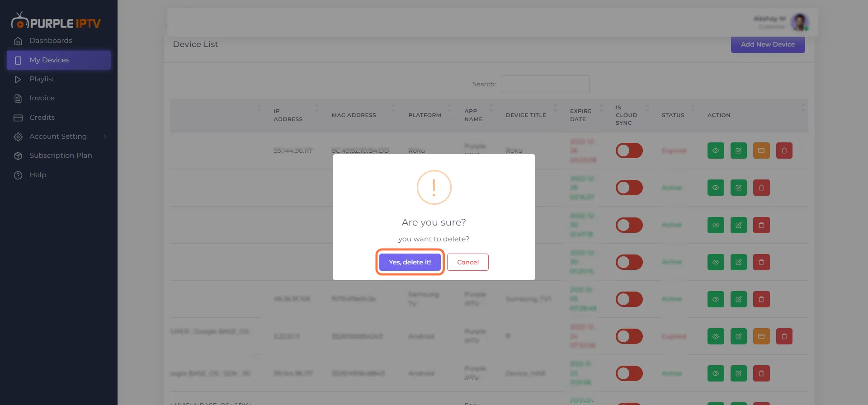The width and height of the screenshot is (868, 405).
Task: Go to My Devices menu item
Action: (x=59, y=60)
